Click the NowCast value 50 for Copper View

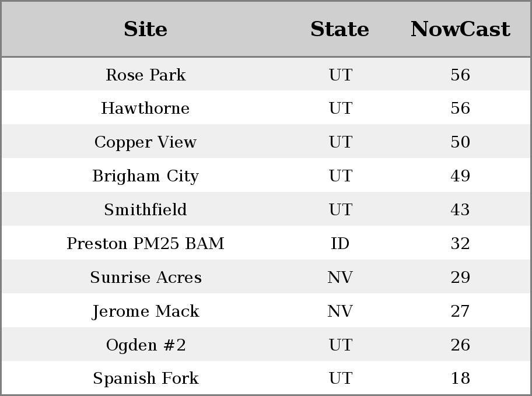[460, 142]
